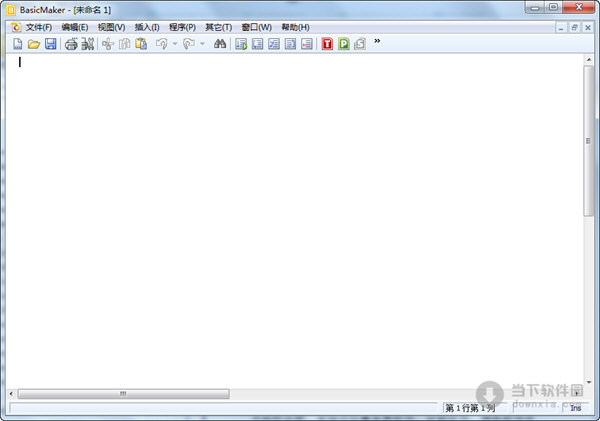Click the Copy icon
This screenshot has width=600, height=421.
point(124,44)
